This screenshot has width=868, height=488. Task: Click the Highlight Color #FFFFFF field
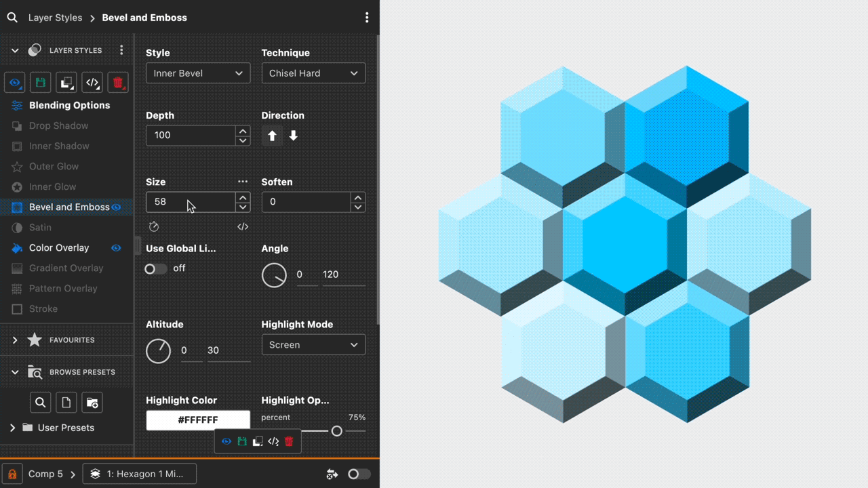[x=198, y=420]
